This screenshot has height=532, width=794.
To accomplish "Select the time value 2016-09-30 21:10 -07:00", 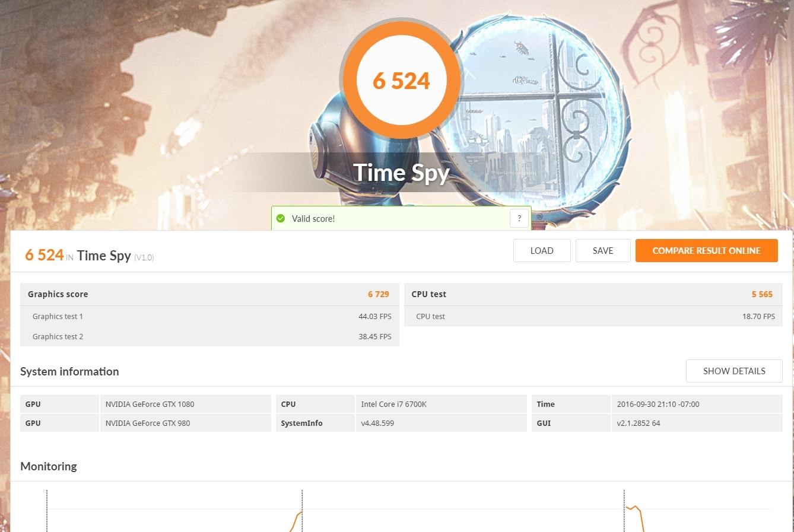I will pos(658,404).
